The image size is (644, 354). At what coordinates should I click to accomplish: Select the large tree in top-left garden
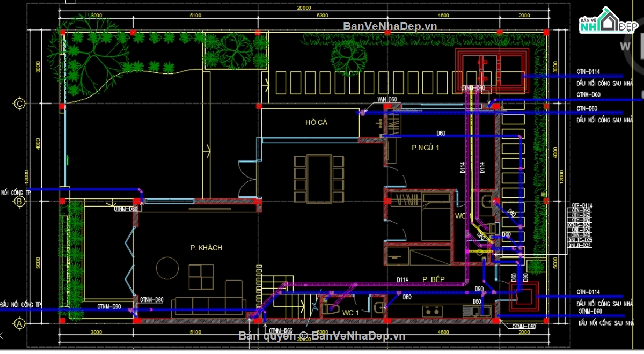(x=92, y=58)
